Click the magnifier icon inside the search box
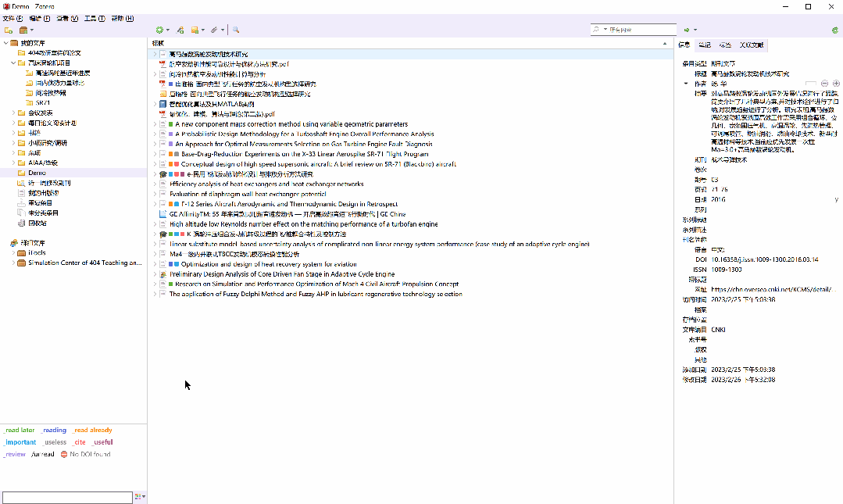The height and width of the screenshot is (504, 843). (x=595, y=30)
